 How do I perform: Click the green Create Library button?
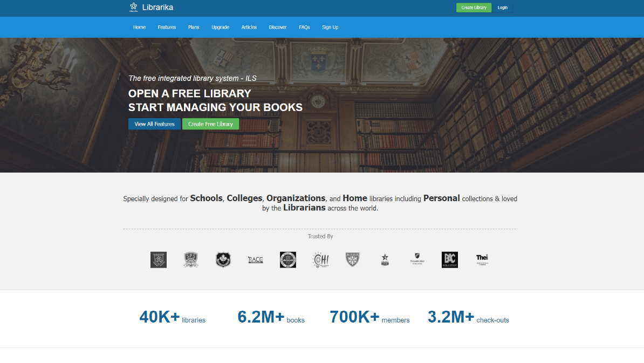[x=474, y=8]
